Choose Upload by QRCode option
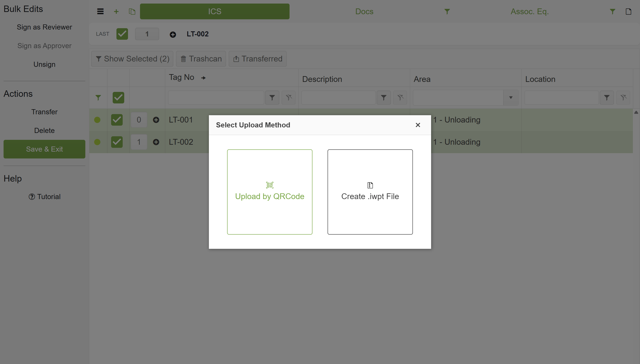The image size is (640, 364). click(x=270, y=192)
